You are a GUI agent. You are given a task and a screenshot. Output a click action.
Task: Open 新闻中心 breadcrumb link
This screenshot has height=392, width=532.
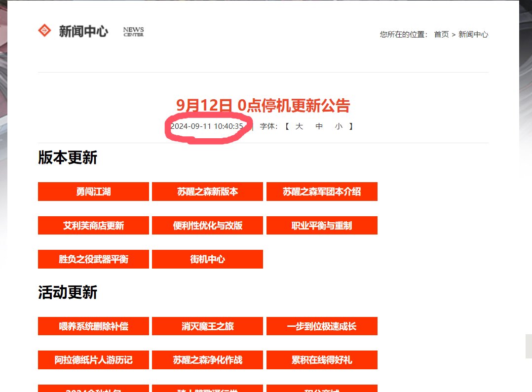[x=473, y=34]
